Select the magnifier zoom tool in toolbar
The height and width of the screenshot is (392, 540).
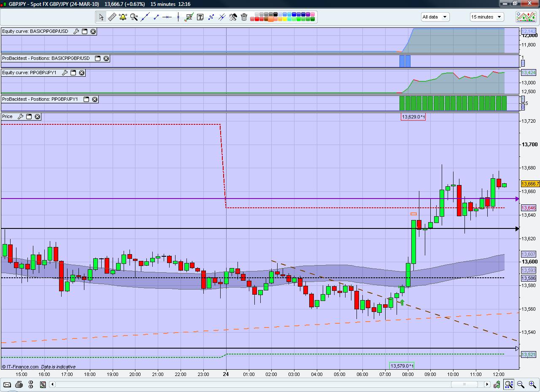134,17
